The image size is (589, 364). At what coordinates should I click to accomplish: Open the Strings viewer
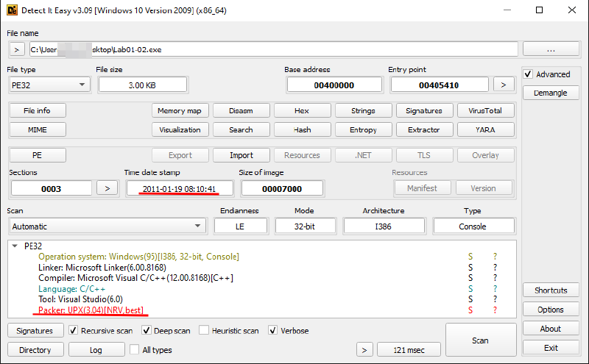[363, 111]
